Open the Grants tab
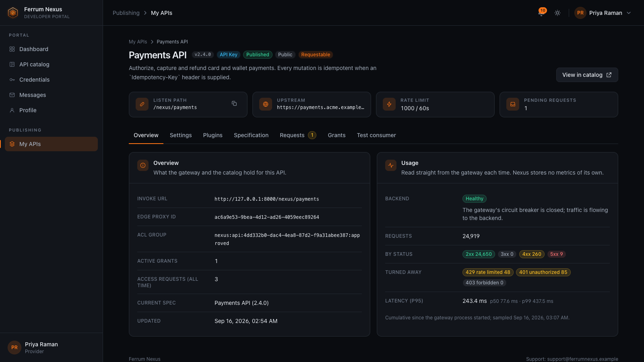 click(x=336, y=135)
